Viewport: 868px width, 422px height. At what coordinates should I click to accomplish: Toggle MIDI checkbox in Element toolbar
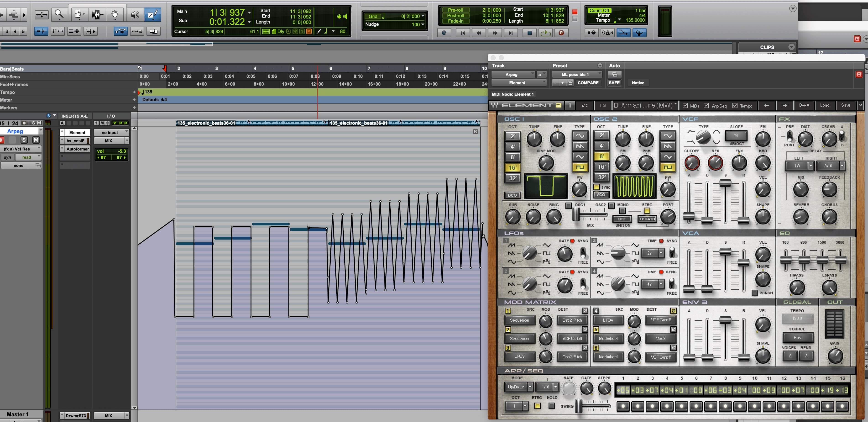[x=685, y=105]
